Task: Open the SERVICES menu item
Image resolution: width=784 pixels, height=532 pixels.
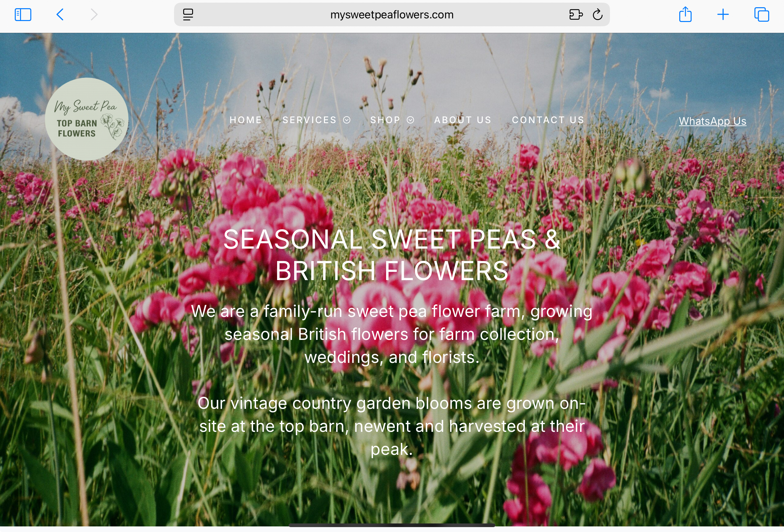Action: click(309, 120)
